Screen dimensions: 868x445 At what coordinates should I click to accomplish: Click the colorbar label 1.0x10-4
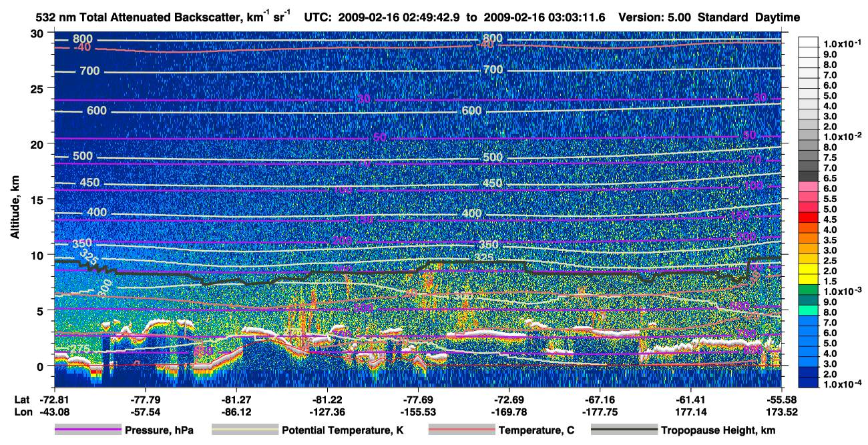(x=842, y=384)
